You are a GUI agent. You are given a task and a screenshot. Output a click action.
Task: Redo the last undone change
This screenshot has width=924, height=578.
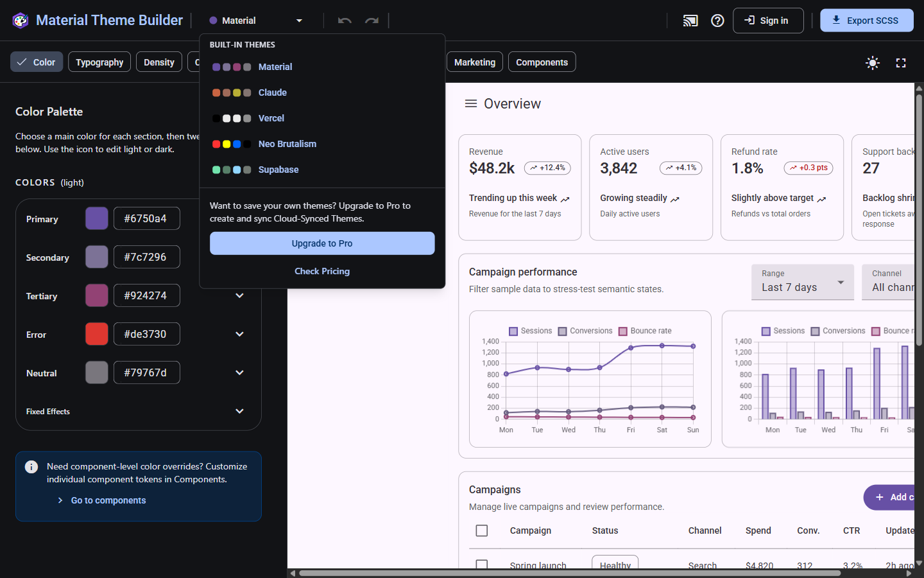tap(372, 21)
